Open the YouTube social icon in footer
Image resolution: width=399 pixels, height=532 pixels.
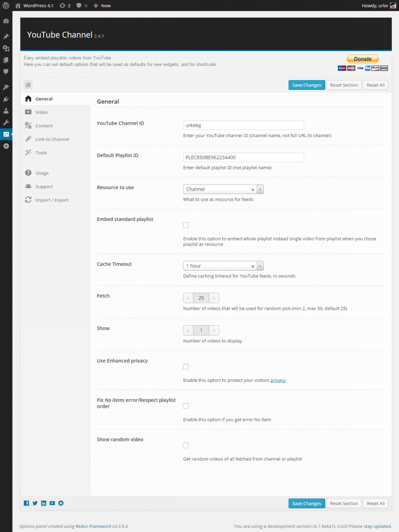[52, 503]
